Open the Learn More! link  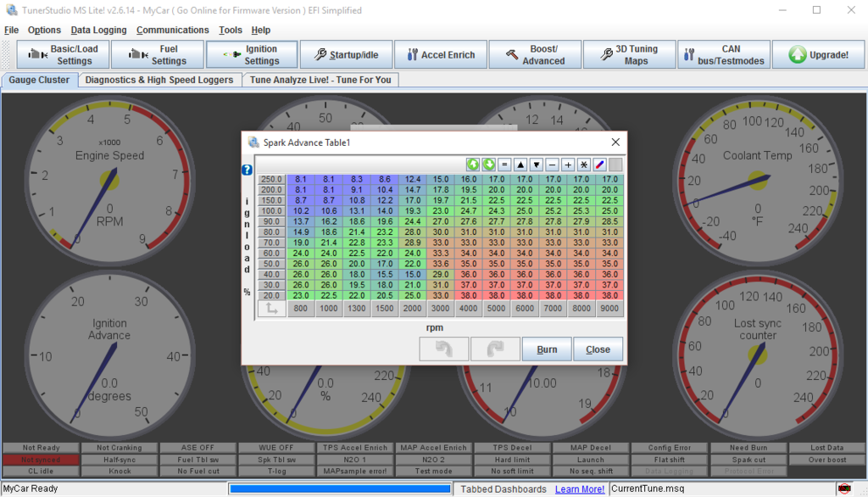[x=580, y=489]
